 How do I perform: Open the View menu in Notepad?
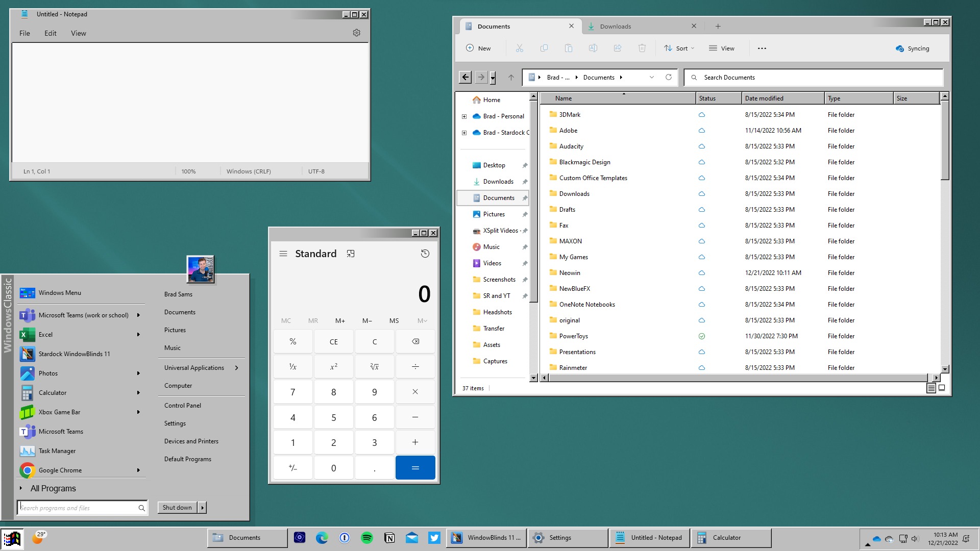[78, 32]
